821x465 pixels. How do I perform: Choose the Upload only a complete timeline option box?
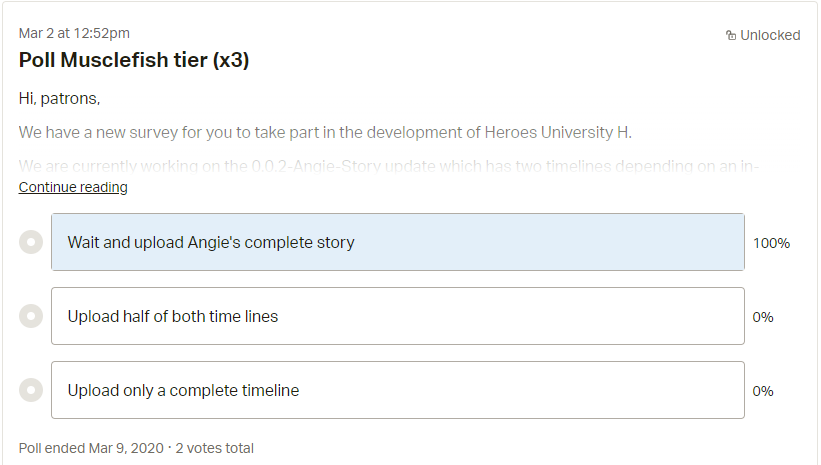[x=398, y=390]
